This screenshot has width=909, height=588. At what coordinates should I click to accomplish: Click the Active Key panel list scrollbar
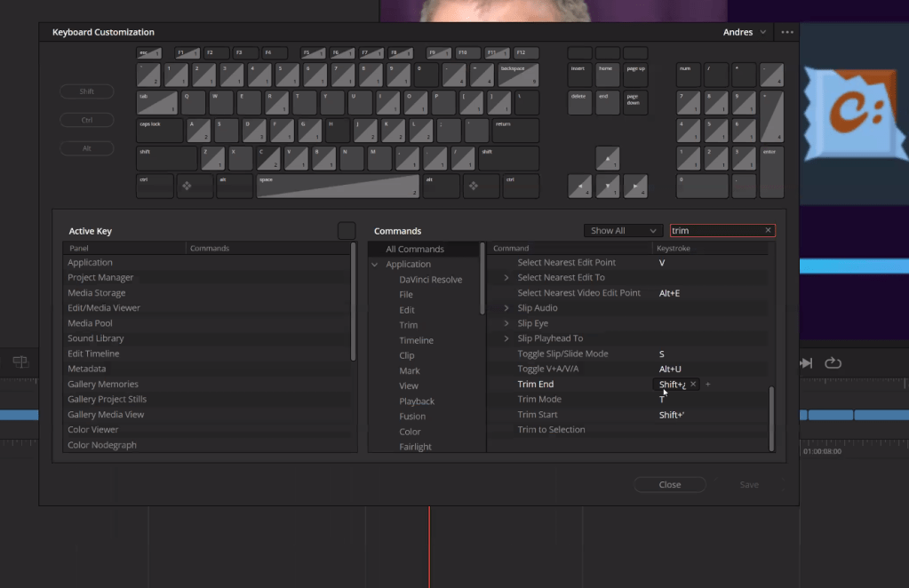point(353,301)
